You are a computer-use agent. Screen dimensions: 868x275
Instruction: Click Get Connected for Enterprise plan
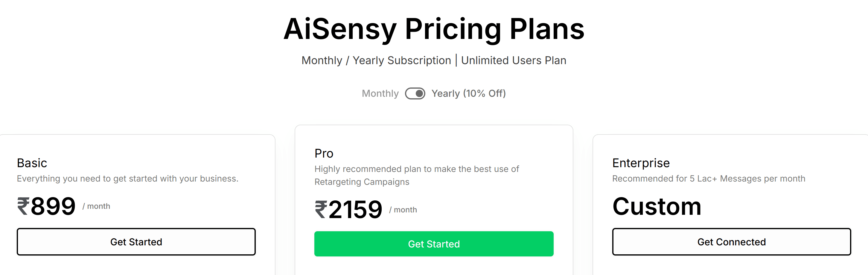pos(731,241)
